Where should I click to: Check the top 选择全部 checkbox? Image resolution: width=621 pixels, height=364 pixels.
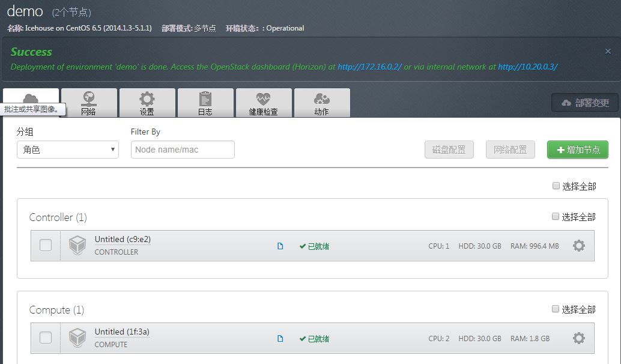556,186
